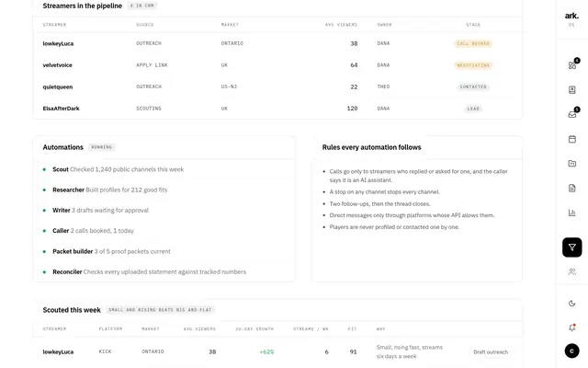Screen dimensions: 588x368
Task: Select the Caller automation entry
Action: coord(88,231)
